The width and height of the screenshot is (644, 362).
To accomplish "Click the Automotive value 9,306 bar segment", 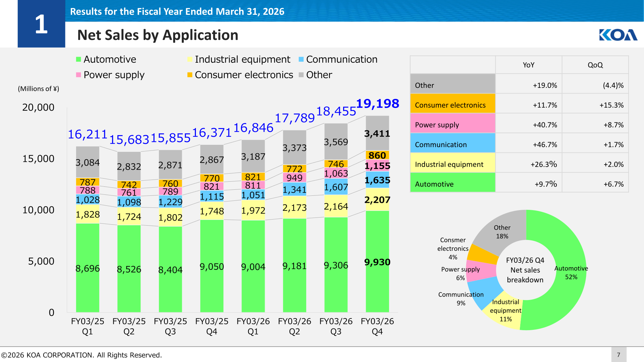I will 336,265.
